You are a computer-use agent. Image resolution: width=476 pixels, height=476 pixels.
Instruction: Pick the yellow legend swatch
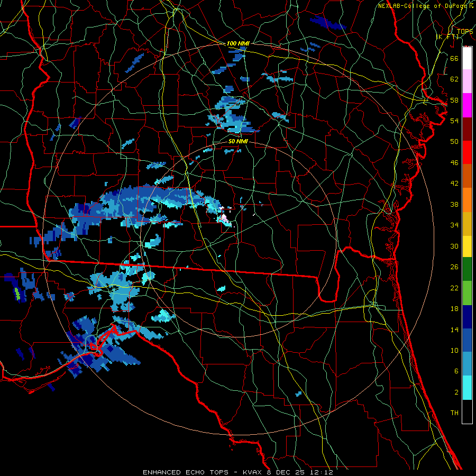click(x=467, y=246)
